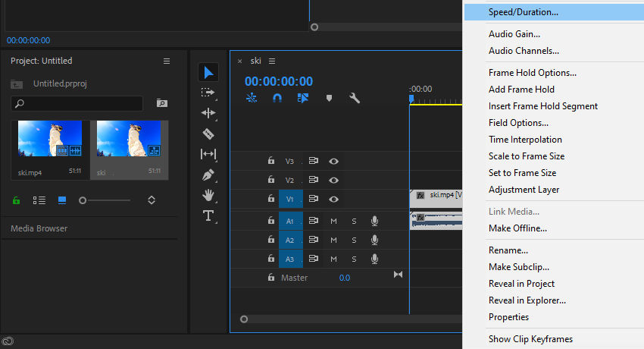The image size is (644, 349).
Task: Select the ski sequence thumbnail
Action: pos(129,138)
